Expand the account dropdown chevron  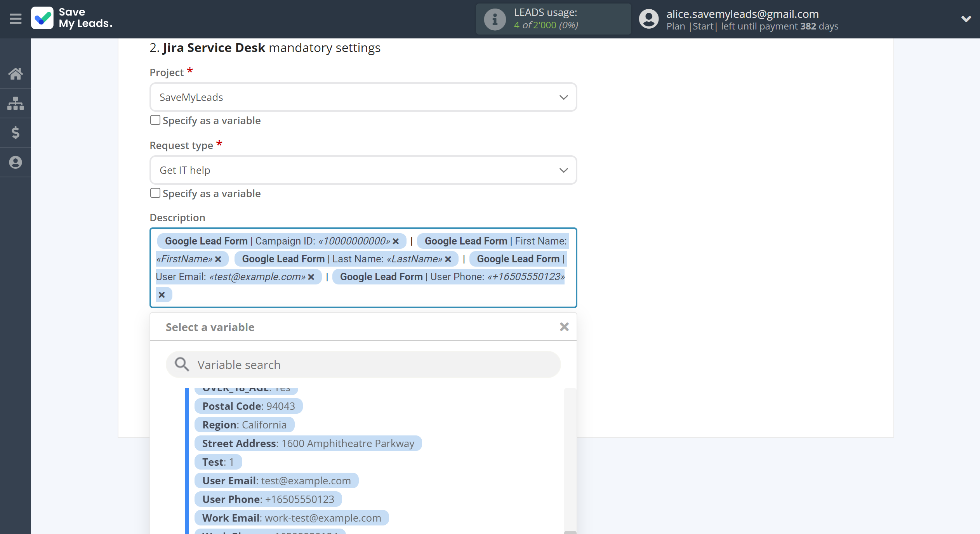tap(966, 19)
